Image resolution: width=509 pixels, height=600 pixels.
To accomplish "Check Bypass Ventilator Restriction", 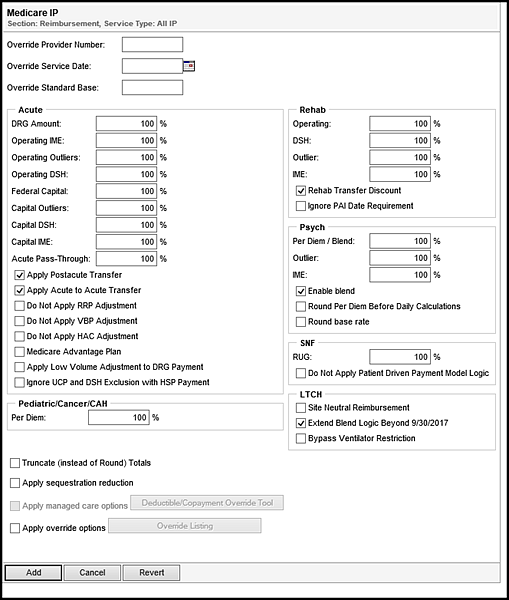I will tap(301, 438).
